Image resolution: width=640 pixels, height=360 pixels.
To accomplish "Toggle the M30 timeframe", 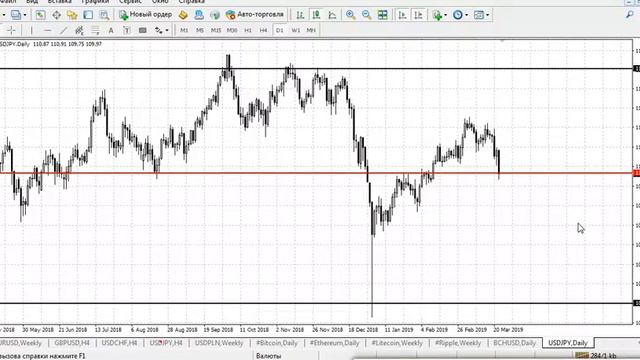I will [232, 30].
